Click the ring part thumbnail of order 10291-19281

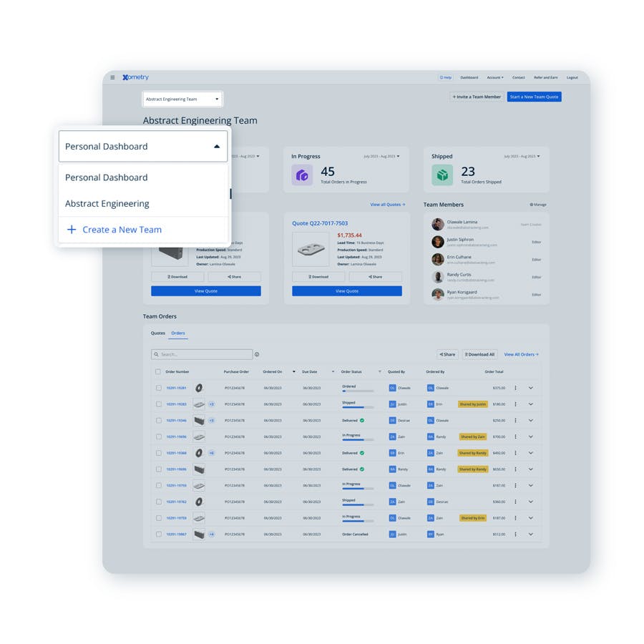[199, 388]
